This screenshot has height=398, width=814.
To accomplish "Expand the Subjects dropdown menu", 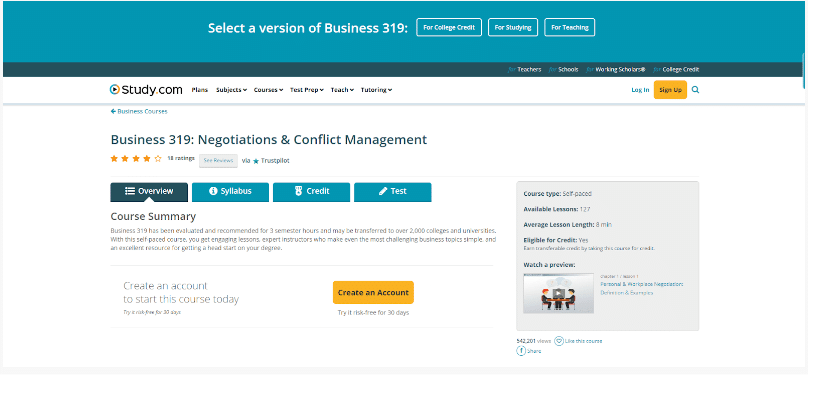I will click(232, 90).
